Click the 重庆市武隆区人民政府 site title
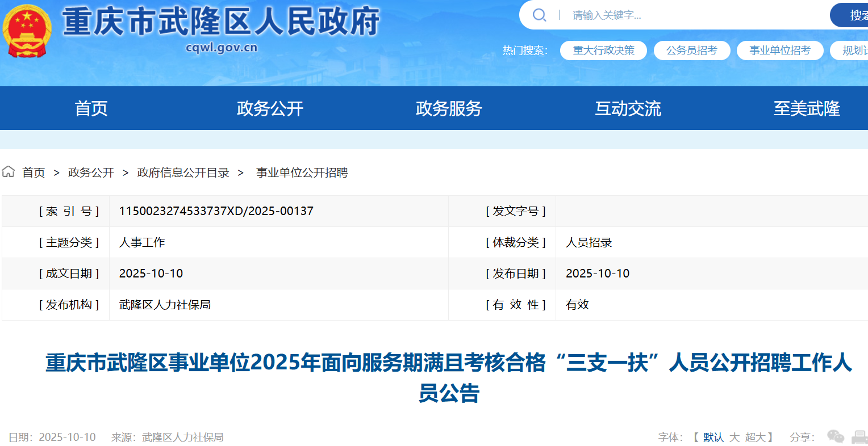 [x=220, y=23]
